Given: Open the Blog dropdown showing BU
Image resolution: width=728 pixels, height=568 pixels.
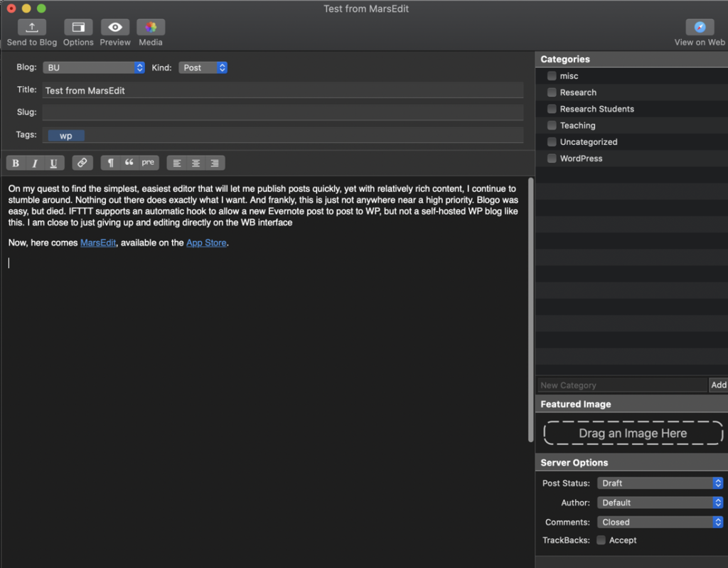Looking at the screenshot, I should [94, 68].
